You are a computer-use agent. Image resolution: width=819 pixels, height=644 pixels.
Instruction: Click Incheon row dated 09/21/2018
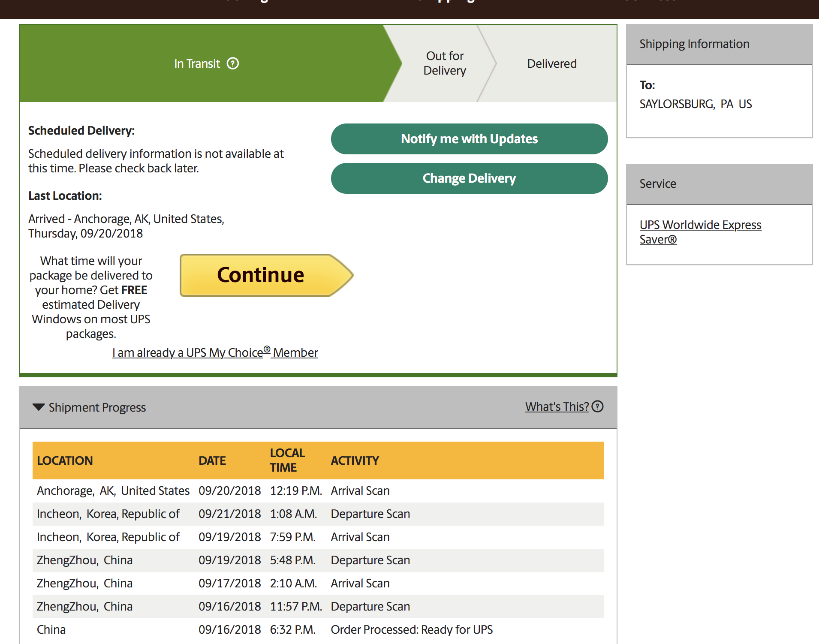(318, 514)
